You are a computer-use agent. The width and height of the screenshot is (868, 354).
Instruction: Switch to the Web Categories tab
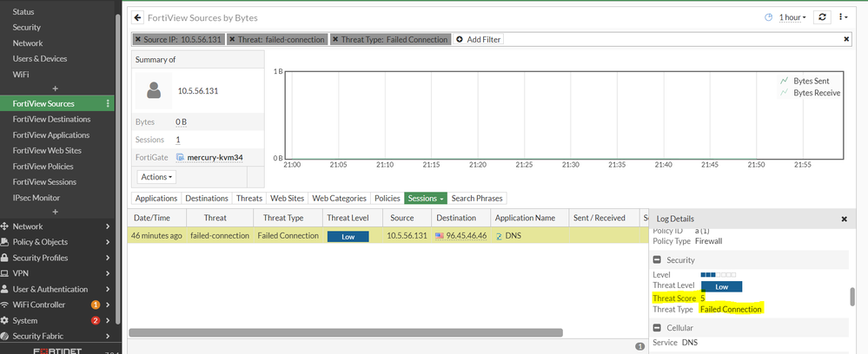click(340, 198)
